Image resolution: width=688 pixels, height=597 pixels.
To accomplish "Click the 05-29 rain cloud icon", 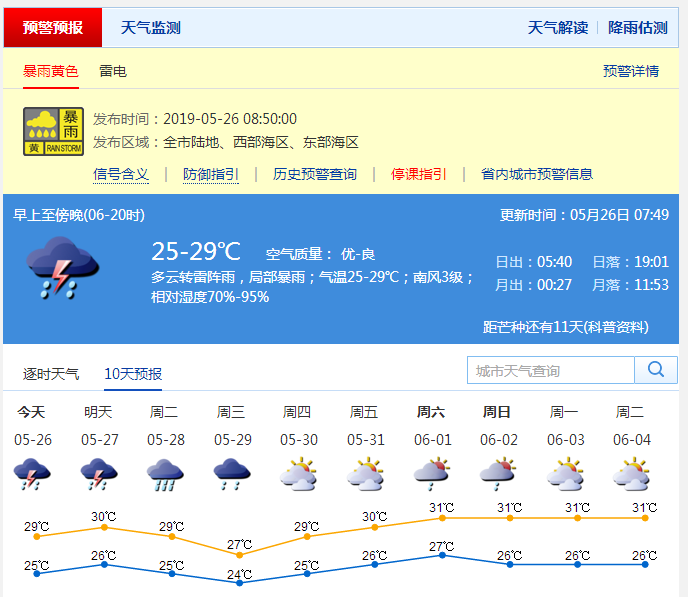I will coord(232,473).
